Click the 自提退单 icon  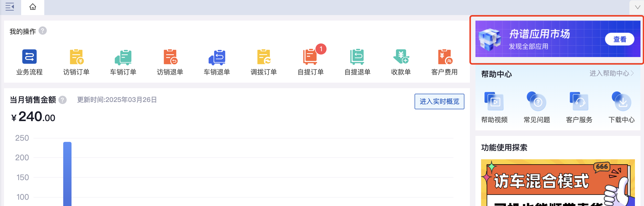click(x=357, y=57)
